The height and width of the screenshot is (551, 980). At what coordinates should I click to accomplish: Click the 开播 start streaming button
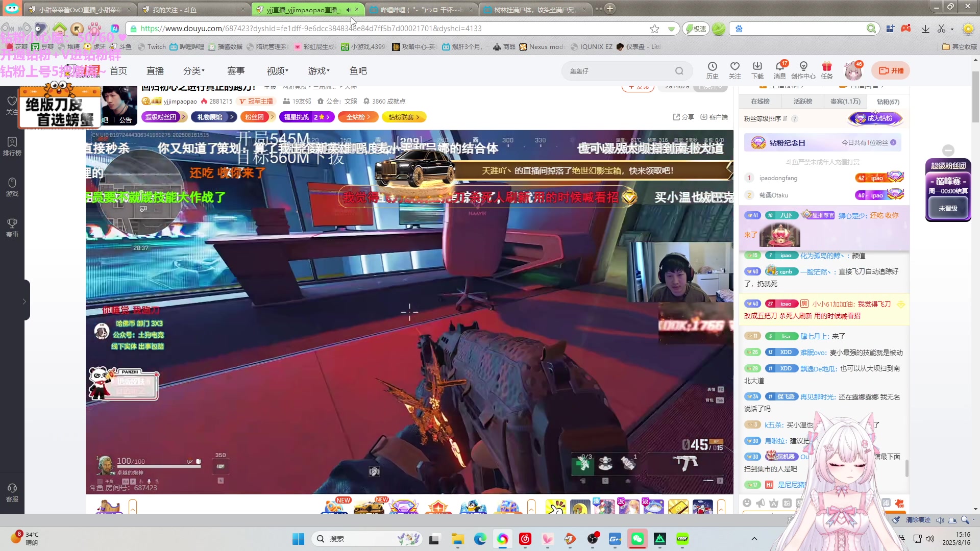[891, 71]
